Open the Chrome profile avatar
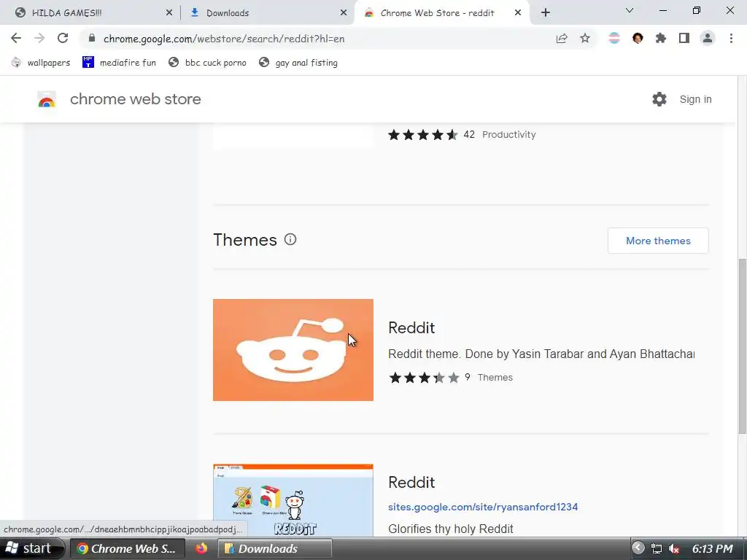Screen dimensions: 747x560 tap(708, 38)
